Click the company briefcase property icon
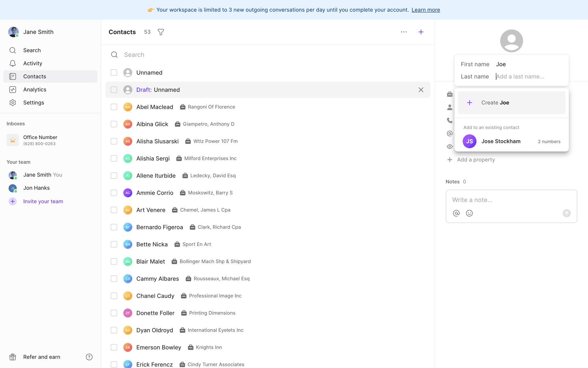 click(x=450, y=94)
